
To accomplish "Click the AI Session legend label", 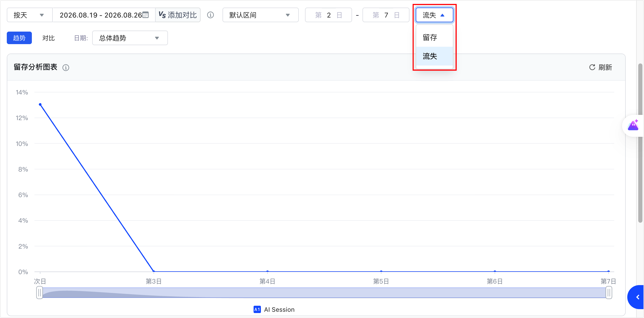I will click(x=279, y=309).
